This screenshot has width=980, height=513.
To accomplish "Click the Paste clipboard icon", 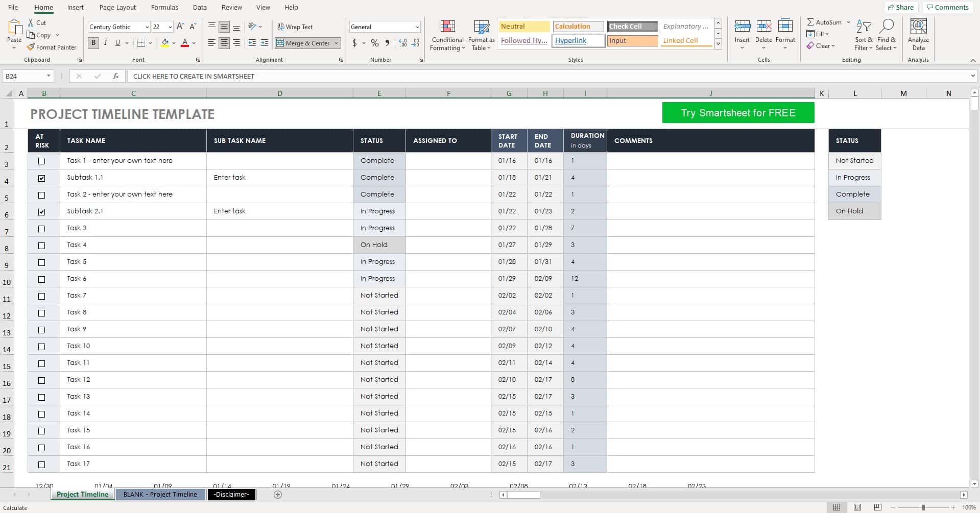I will 14,28.
